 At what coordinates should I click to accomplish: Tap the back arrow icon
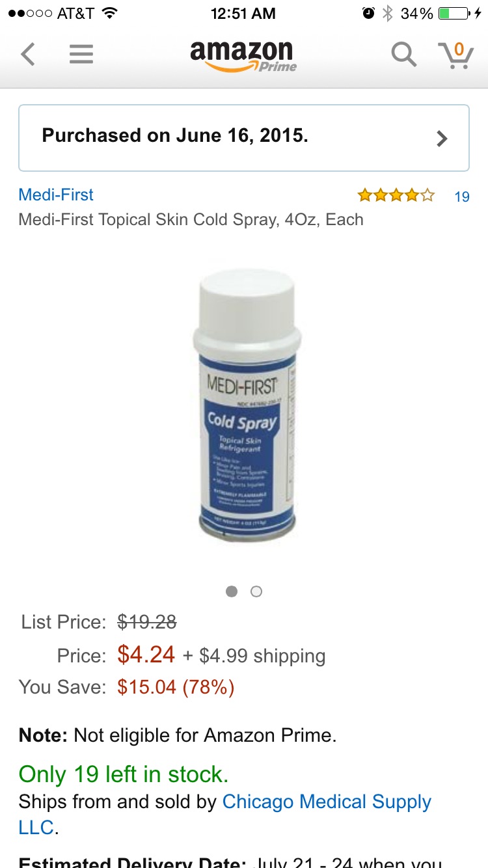[x=27, y=54]
